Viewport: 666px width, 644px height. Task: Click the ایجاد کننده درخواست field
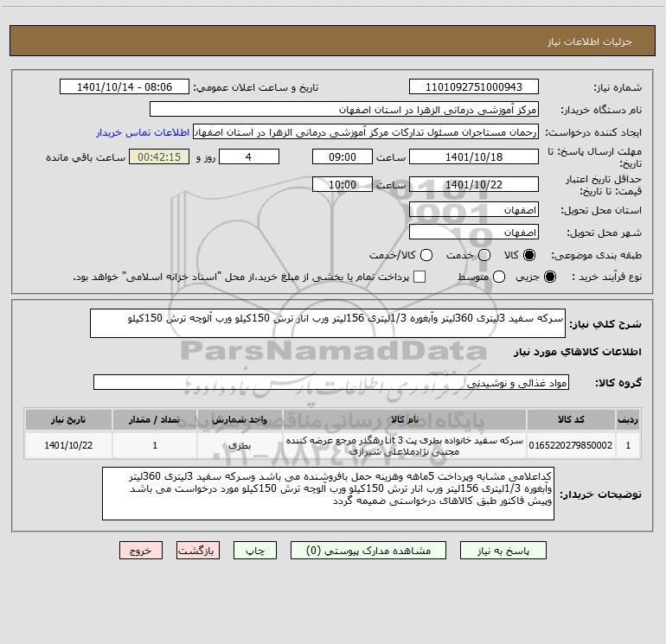coord(366,131)
